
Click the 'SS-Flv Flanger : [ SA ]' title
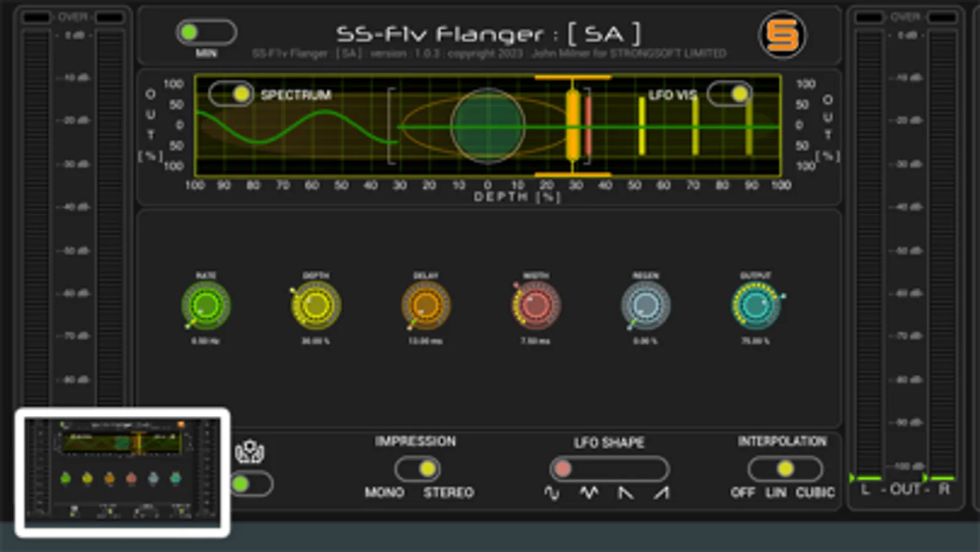pyautogui.click(x=488, y=34)
